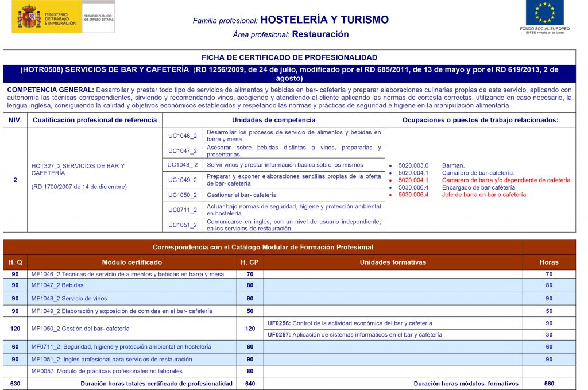Click UF0256 Control de la actividad económica
The width and height of the screenshot is (588, 390).
[x=350, y=323]
